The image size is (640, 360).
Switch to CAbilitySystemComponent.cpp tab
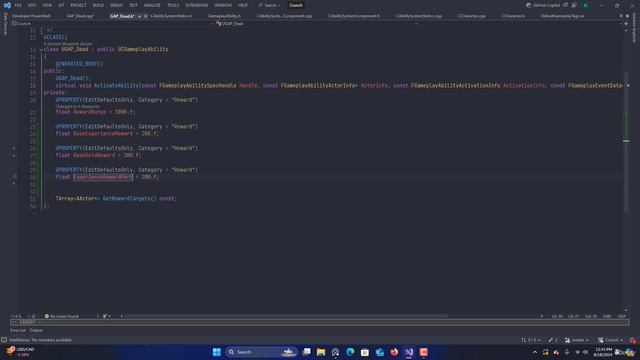[x=284, y=16]
